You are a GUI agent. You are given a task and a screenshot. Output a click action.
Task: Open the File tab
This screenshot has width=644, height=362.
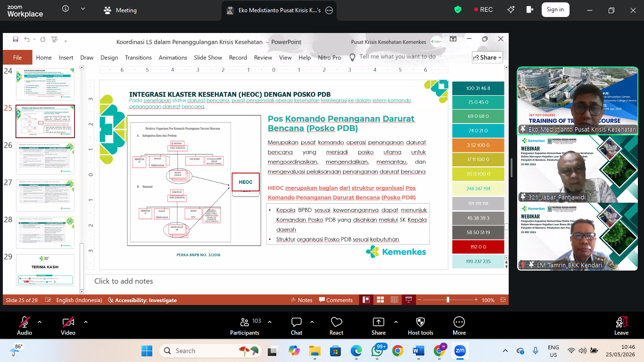17,58
